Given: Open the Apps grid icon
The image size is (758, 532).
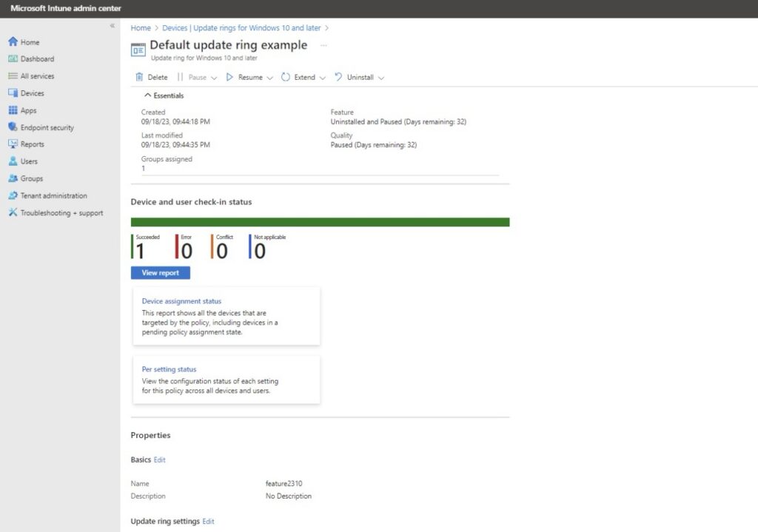Looking at the screenshot, I should [x=13, y=110].
